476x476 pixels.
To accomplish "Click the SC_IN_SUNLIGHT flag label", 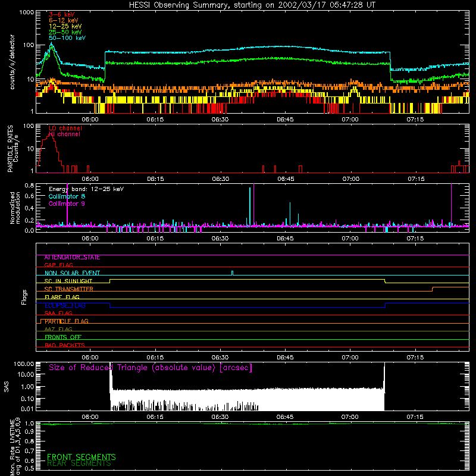I will (68, 281).
